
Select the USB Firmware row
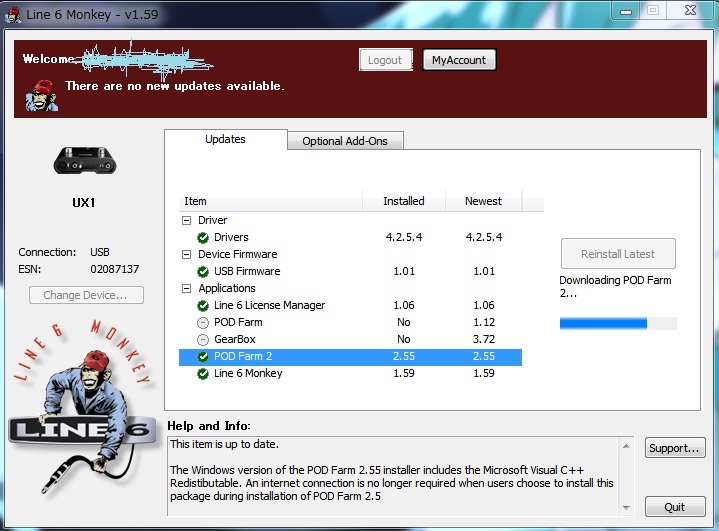click(350, 271)
